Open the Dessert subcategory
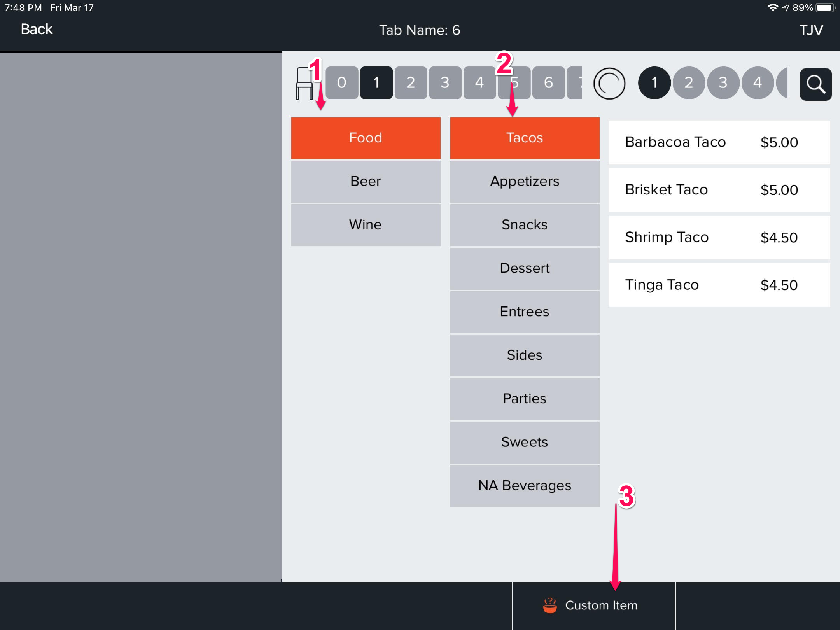The width and height of the screenshot is (840, 630). tap(525, 268)
